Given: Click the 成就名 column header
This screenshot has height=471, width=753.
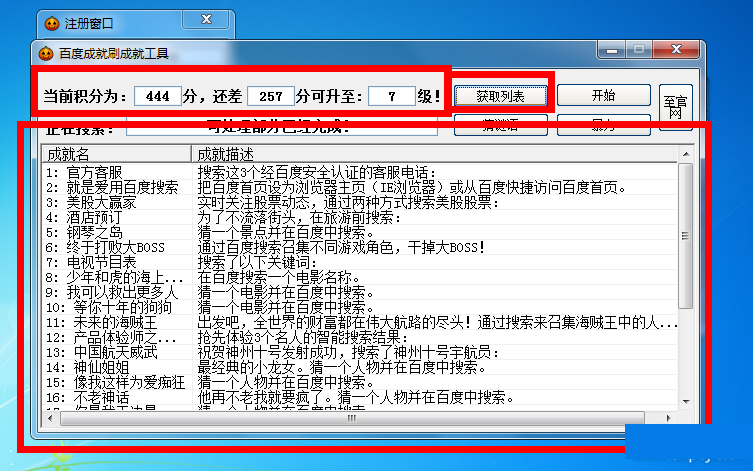Looking at the screenshot, I should click(116, 154).
